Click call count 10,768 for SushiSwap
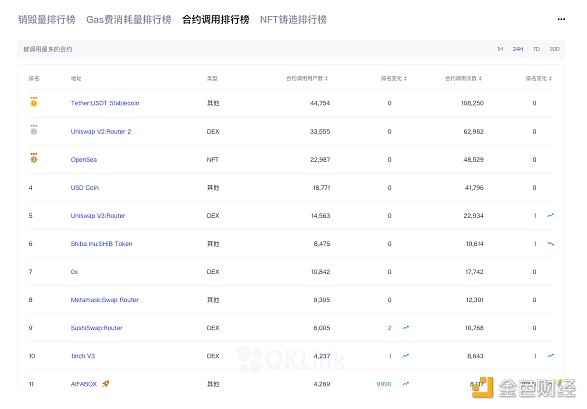The image size is (587, 409). point(474,328)
